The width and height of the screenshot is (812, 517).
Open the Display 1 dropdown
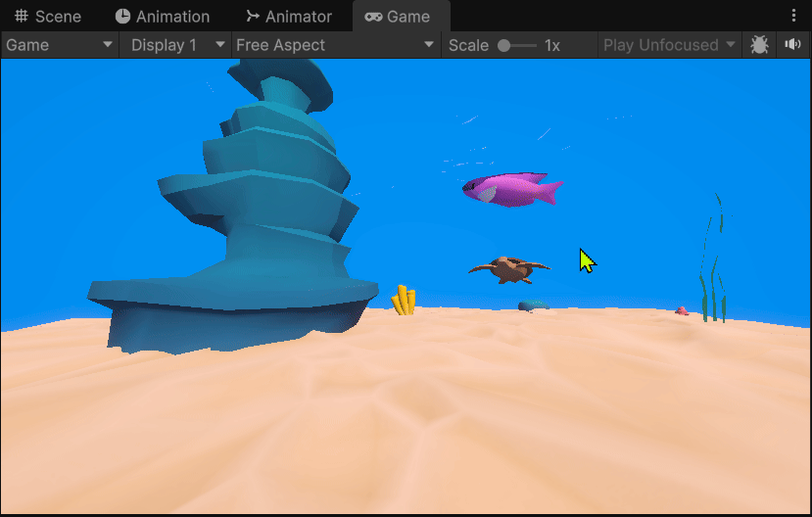(174, 45)
